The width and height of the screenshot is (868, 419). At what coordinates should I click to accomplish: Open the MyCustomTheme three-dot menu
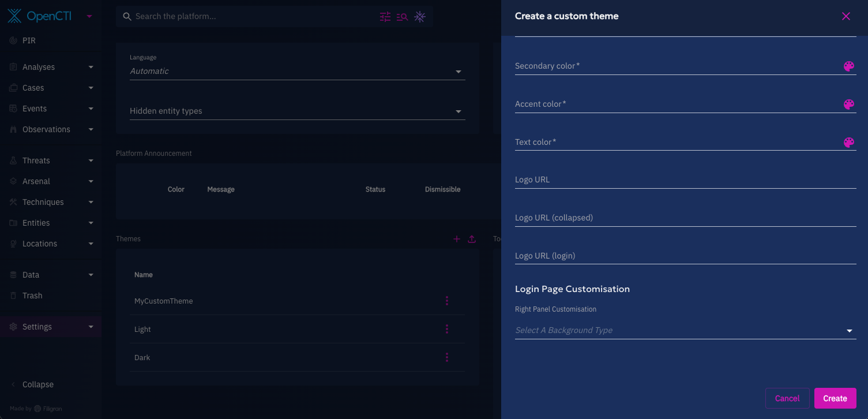446,301
